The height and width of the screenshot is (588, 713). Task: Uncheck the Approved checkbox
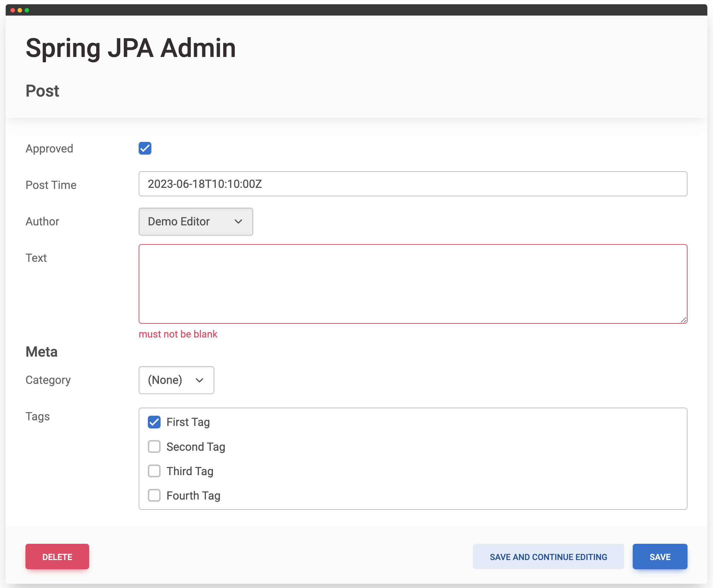coord(145,148)
